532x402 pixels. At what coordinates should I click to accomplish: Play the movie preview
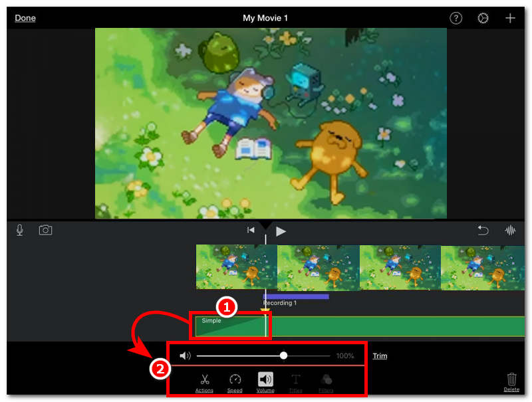pyautogui.click(x=281, y=231)
